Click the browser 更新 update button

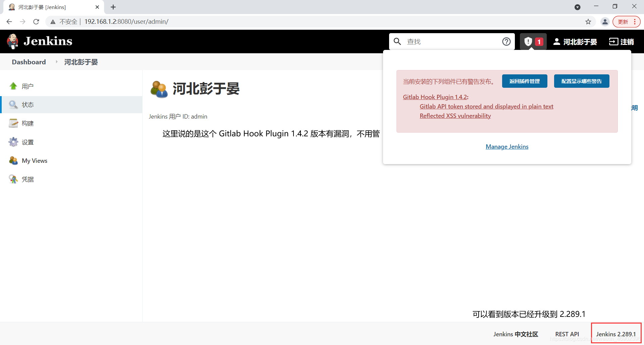click(x=623, y=21)
